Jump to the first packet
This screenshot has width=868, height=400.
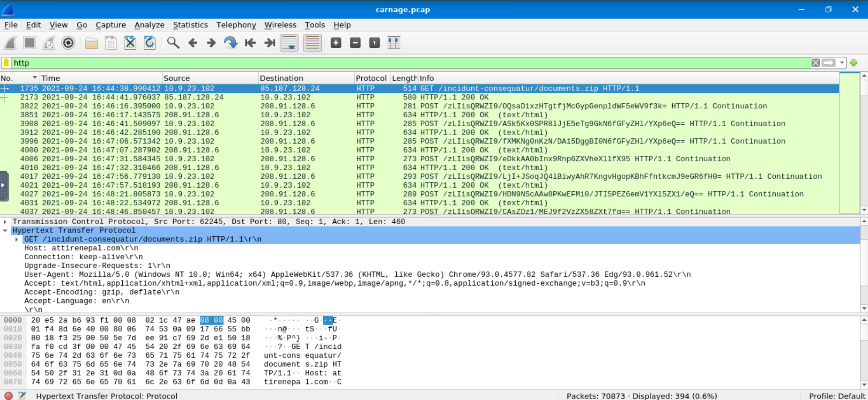250,43
